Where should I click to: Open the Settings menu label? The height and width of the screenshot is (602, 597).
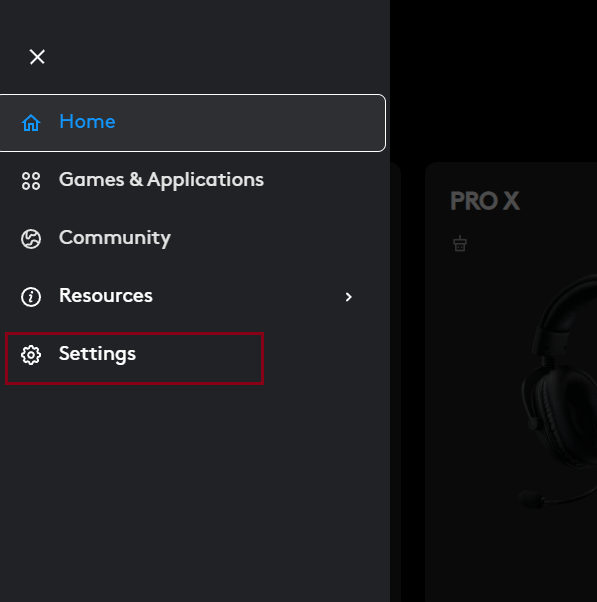[x=97, y=354]
